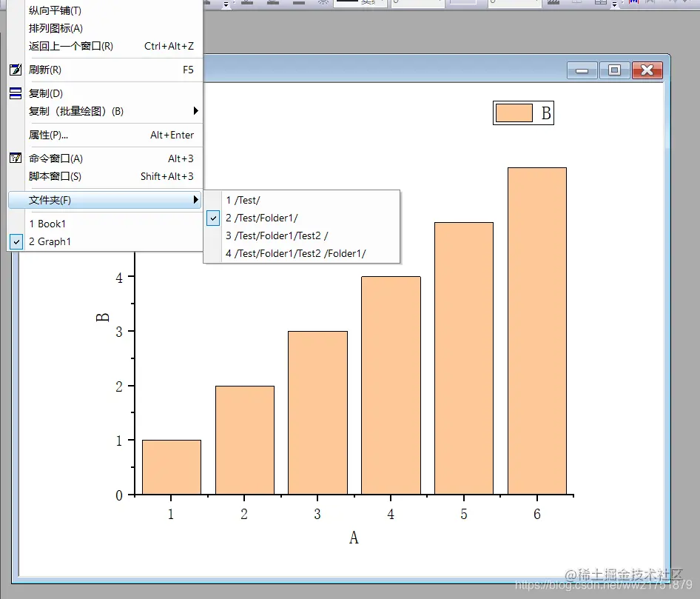This screenshot has width=700, height=599.
Task: Click legend color swatch for B
Action: tap(514, 113)
